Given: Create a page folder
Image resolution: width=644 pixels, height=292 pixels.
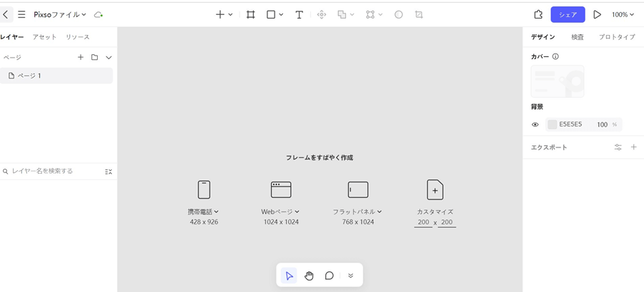Looking at the screenshot, I should (x=94, y=58).
